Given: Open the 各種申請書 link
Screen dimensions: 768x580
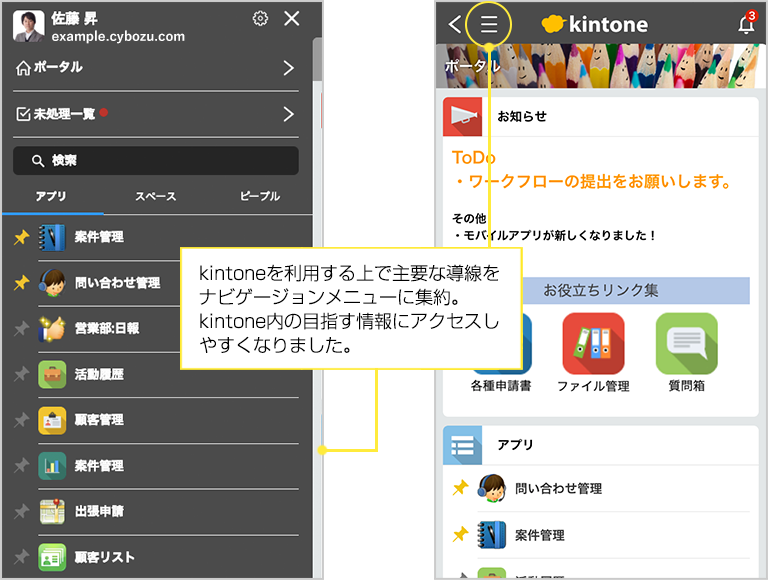Looking at the screenshot, I should click(501, 386).
